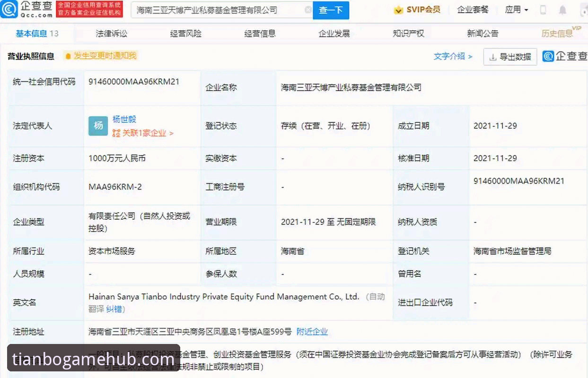Click the mobile phone icon in header
Screen dimensions: 588x378
click(x=543, y=10)
